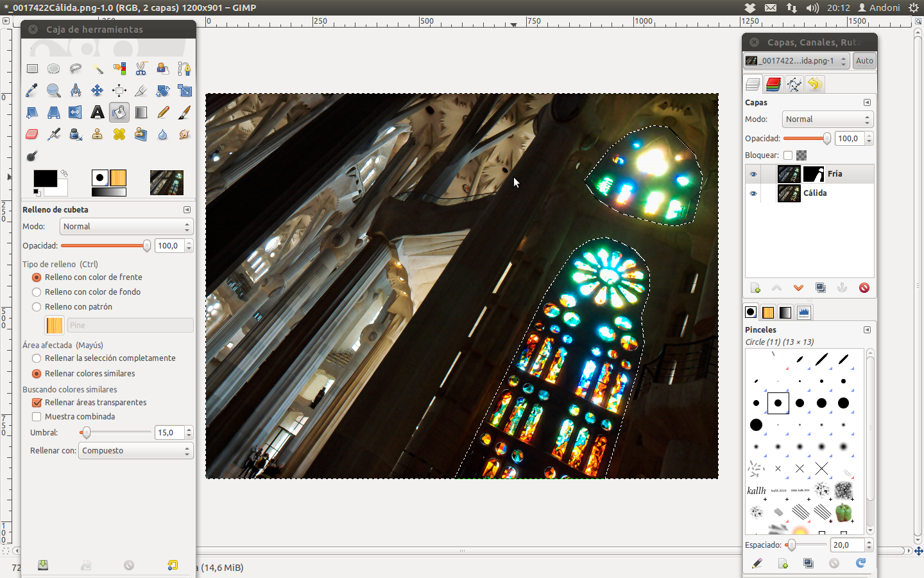Select the Dodge/Burn tool

[x=32, y=156]
